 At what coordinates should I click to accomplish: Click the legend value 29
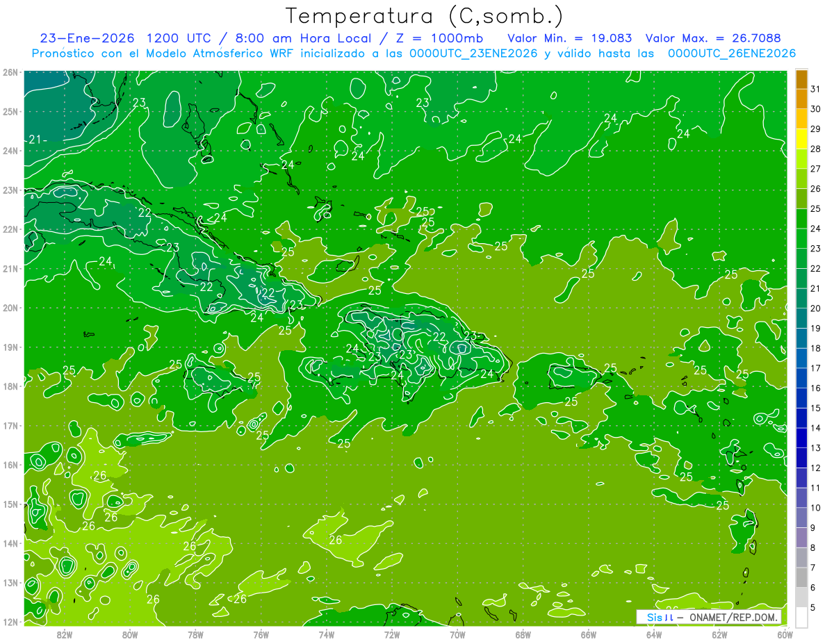click(x=815, y=129)
